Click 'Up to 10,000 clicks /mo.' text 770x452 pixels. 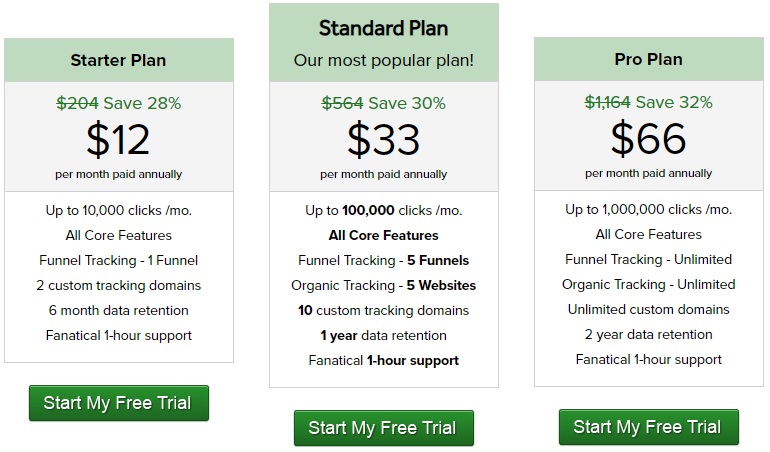click(119, 210)
